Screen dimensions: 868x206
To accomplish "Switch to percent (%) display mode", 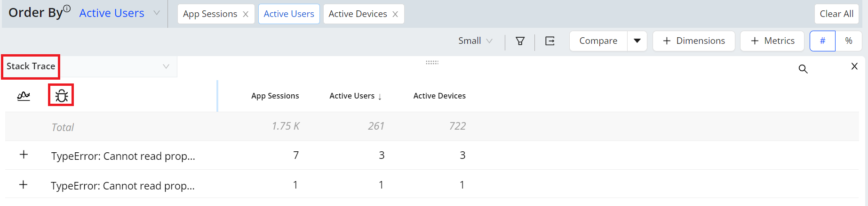I will point(849,41).
